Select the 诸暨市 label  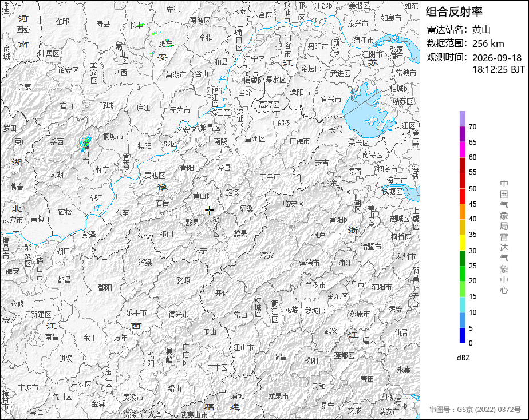(371, 247)
